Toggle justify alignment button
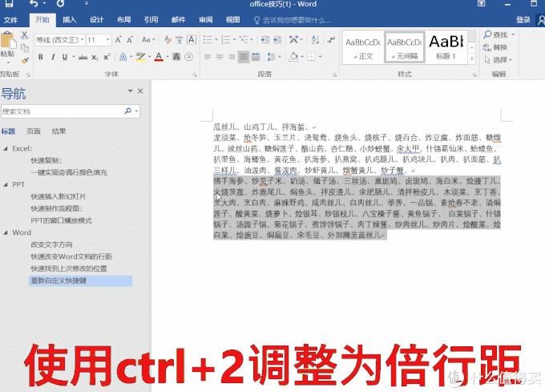This screenshot has height=392, width=545. point(244,57)
